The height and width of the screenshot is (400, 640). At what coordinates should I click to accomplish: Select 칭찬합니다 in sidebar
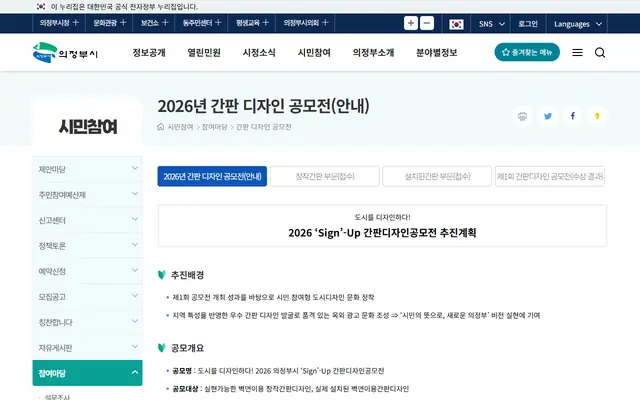pyautogui.click(x=55, y=322)
